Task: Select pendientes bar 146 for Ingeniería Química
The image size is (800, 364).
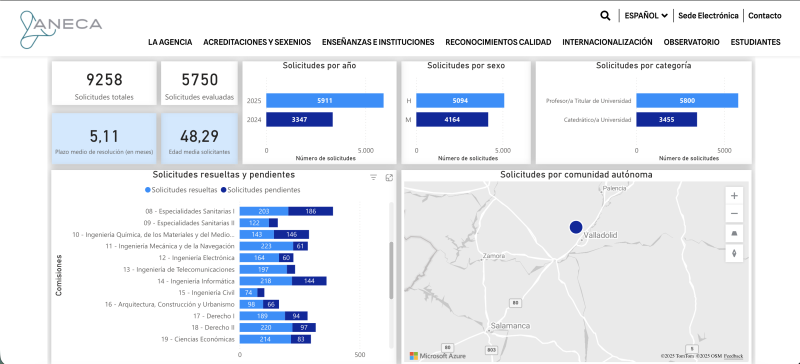Action: [x=291, y=235]
